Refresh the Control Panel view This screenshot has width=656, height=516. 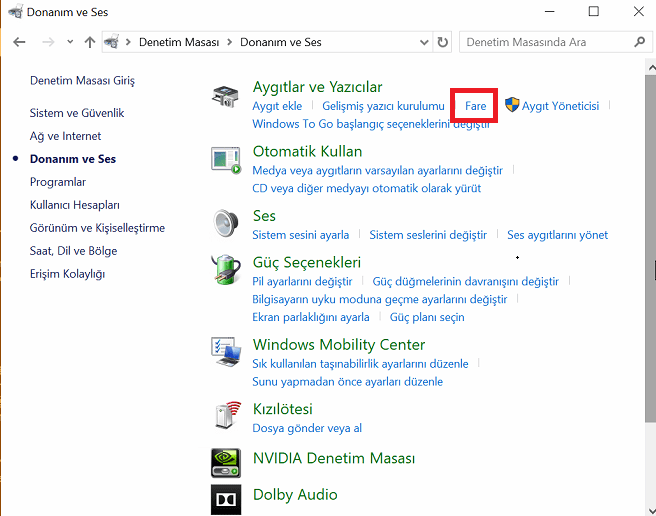[x=442, y=42]
